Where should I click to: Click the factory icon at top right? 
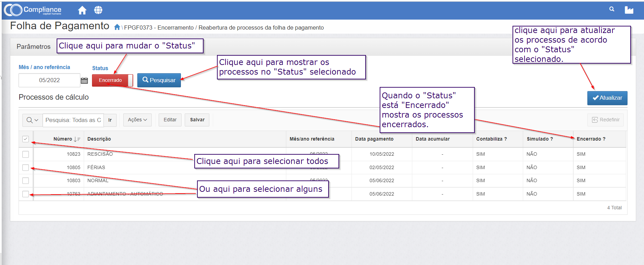[629, 10]
